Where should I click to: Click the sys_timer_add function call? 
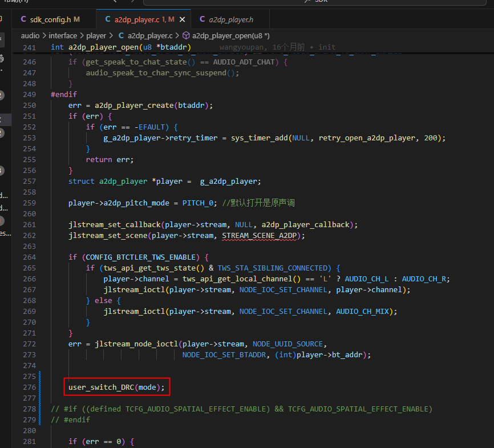tap(260, 138)
